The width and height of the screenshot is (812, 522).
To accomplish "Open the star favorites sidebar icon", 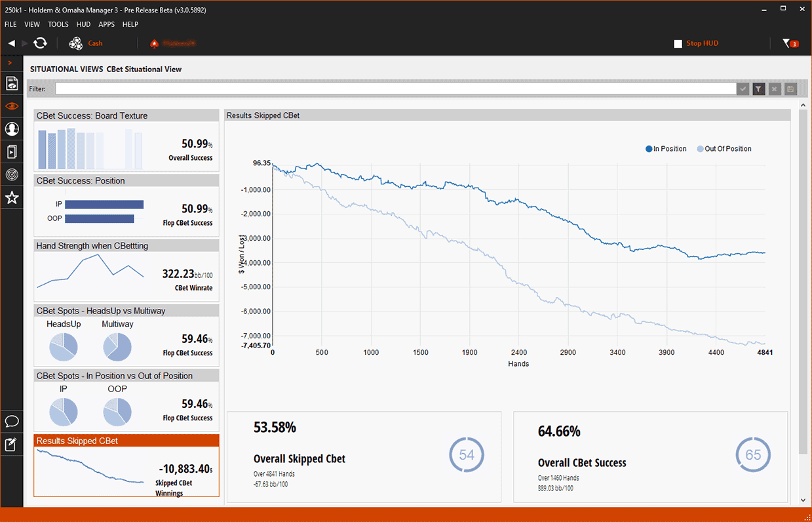I will 11,197.
